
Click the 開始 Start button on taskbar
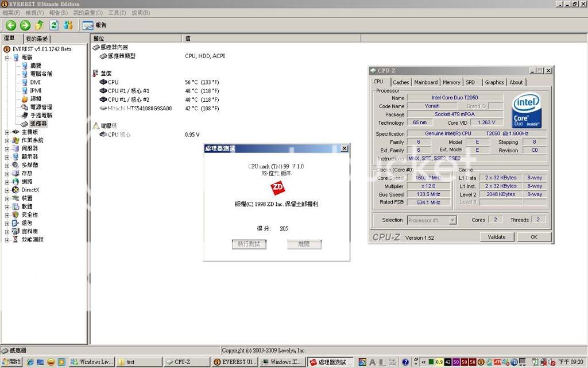pyautogui.click(x=11, y=362)
